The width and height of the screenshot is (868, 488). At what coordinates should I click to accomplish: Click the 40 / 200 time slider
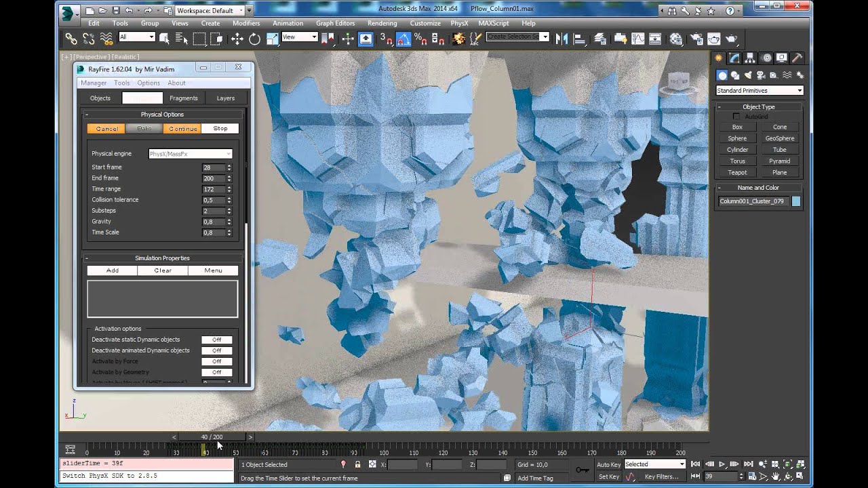(x=212, y=437)
